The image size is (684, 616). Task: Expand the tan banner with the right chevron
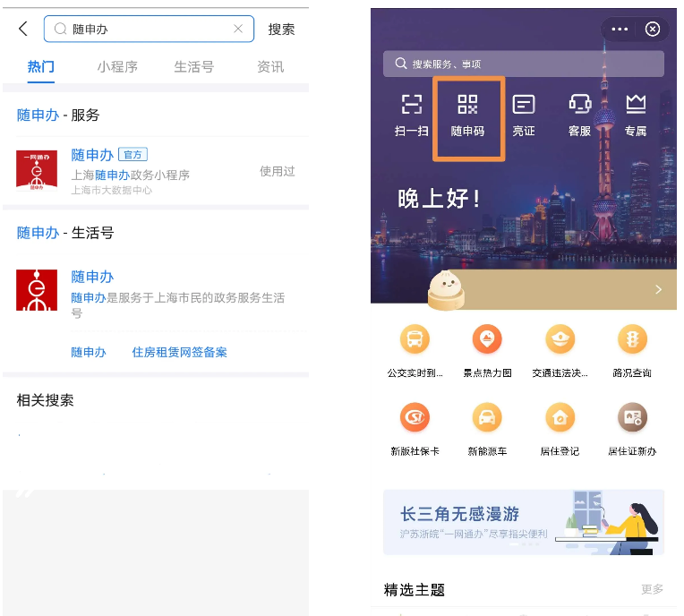659,289
